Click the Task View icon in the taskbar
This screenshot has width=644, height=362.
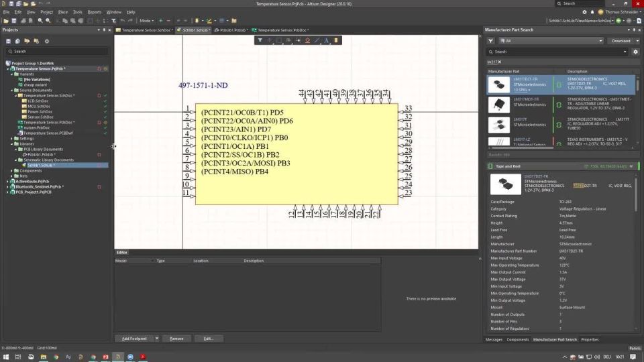(x=18, y=357)
